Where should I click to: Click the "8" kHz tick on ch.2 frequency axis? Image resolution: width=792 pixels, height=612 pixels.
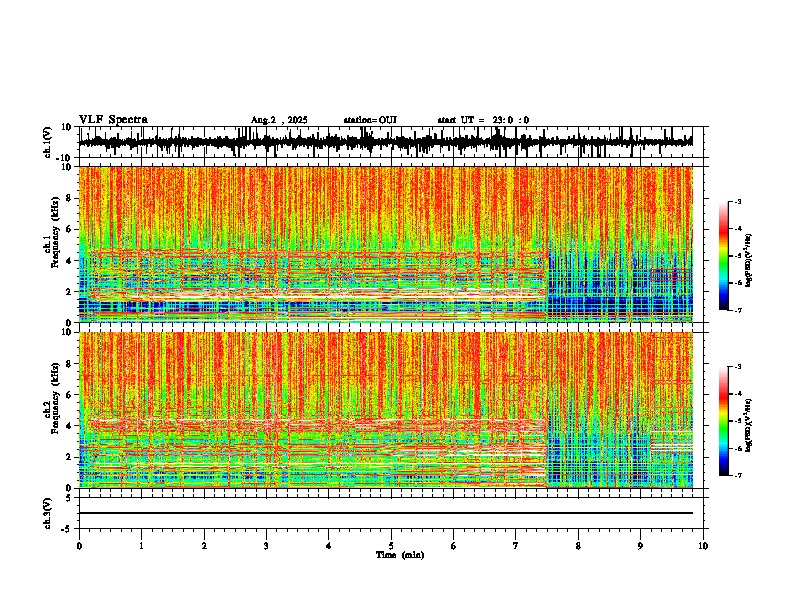click(x=70, y=364)
